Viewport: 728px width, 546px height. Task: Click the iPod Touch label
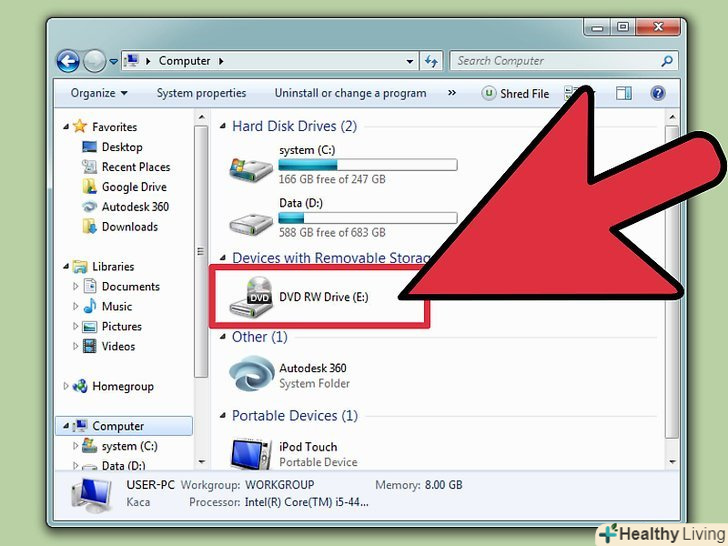pyautogui.click(x=308, y=447)
